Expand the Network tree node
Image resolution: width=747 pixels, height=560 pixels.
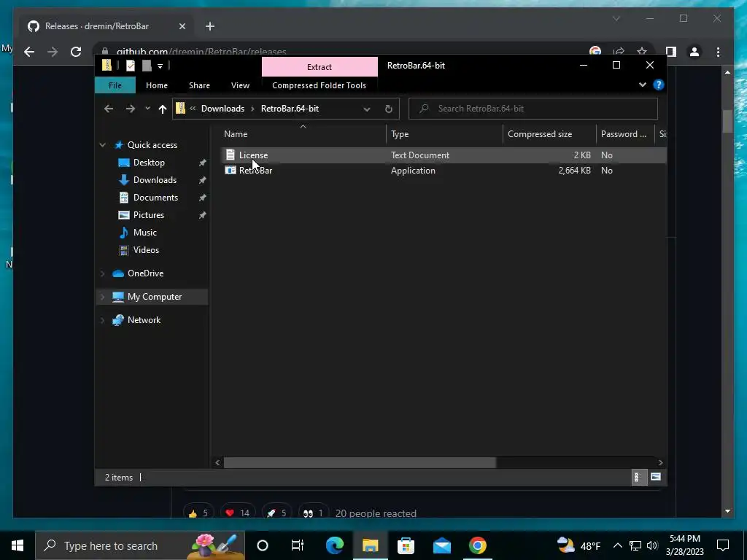point(102,320)
